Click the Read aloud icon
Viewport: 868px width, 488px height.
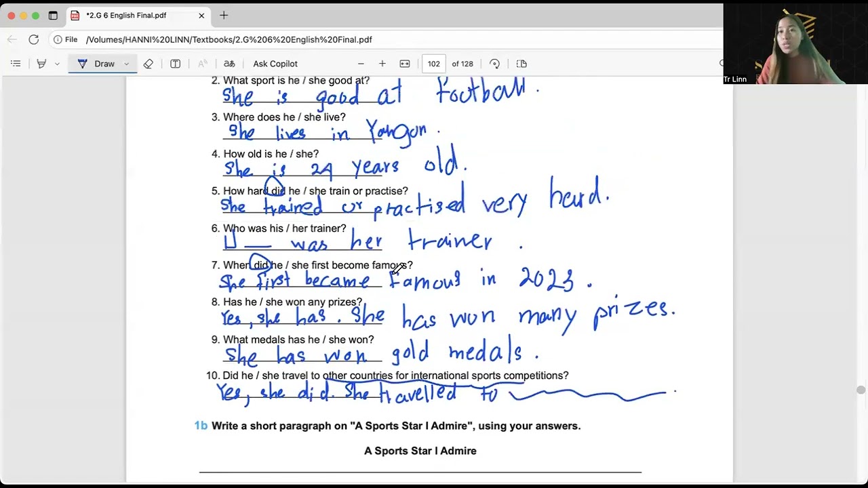click(x=202, y=64)
